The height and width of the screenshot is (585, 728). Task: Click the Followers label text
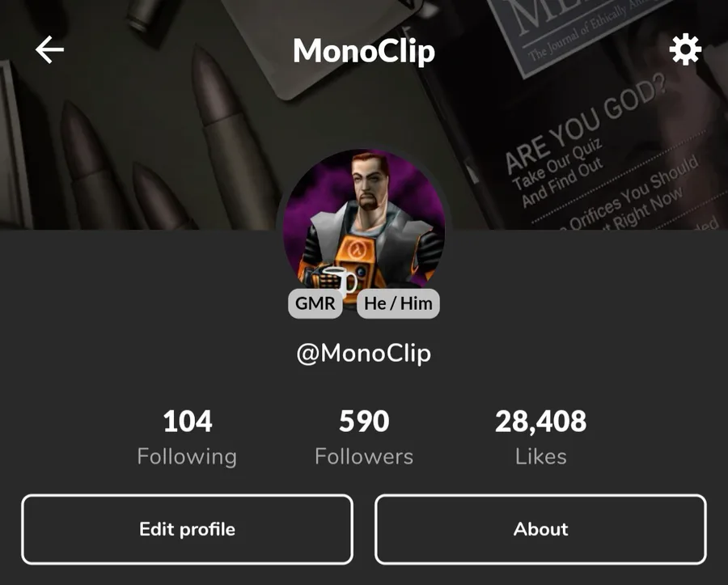364,457
